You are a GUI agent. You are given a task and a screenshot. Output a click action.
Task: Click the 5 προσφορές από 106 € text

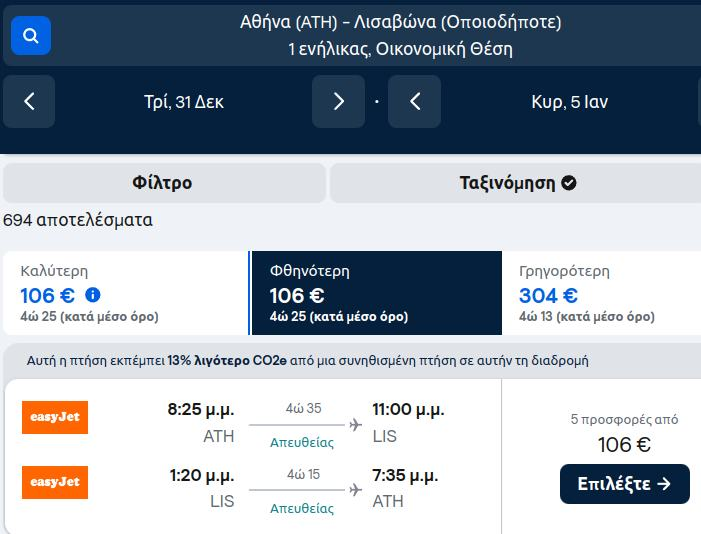(624, 432)
